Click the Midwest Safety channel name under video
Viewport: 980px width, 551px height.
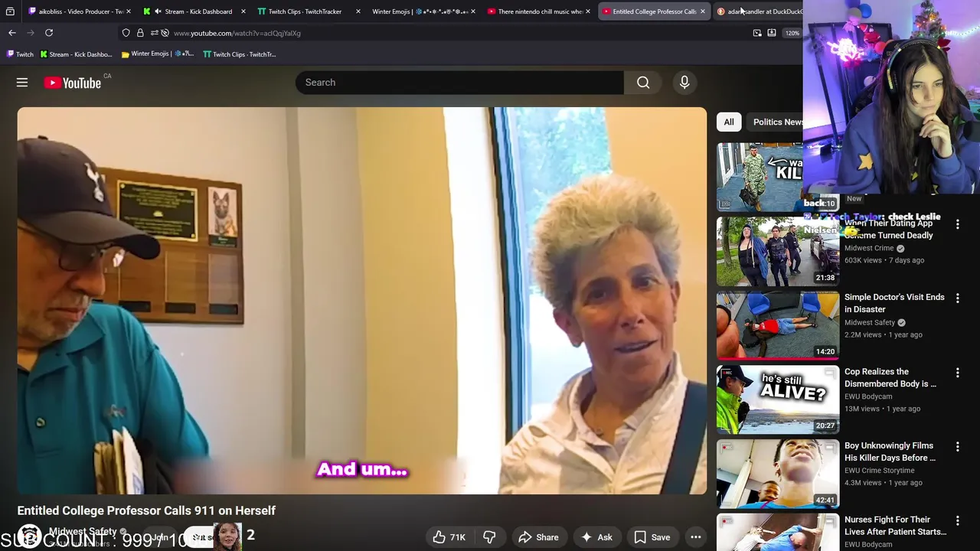[x=83, y=531]
